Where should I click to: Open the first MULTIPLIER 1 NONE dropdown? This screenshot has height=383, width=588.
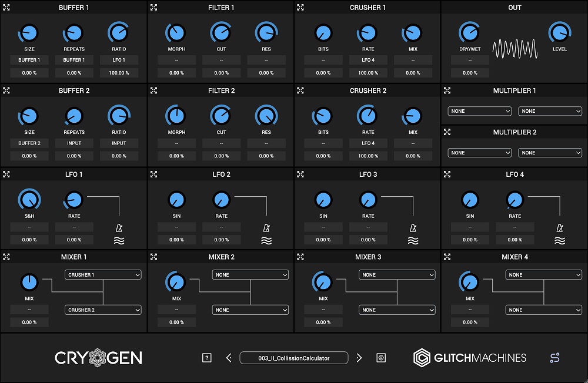479,111
